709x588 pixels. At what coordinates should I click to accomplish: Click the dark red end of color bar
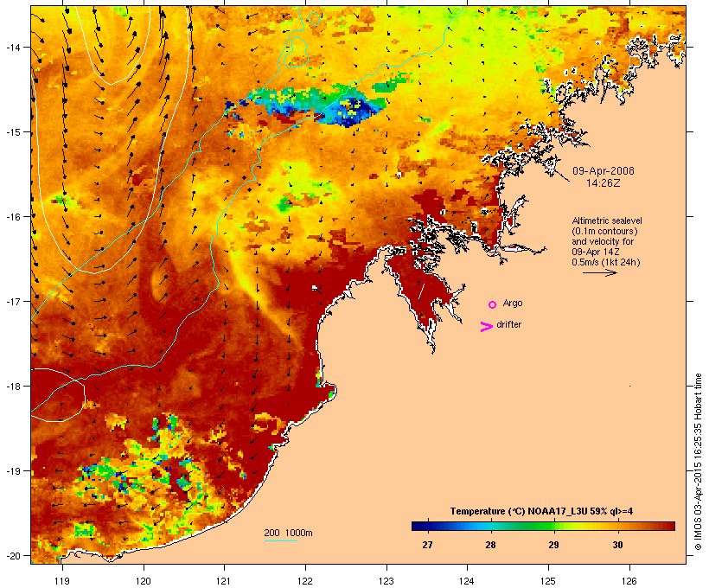[x=670, y=526]
